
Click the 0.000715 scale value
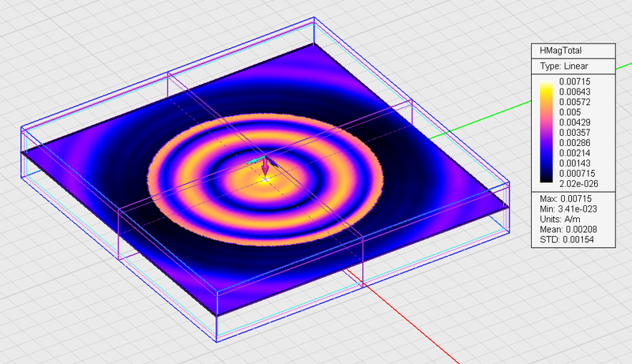pyautogui.click(x=577, y=174)
